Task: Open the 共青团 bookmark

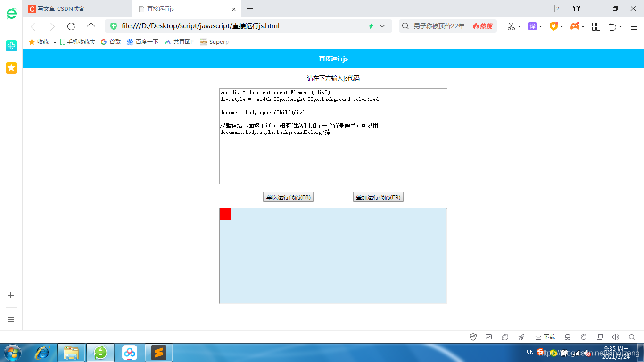Action: 179,42
